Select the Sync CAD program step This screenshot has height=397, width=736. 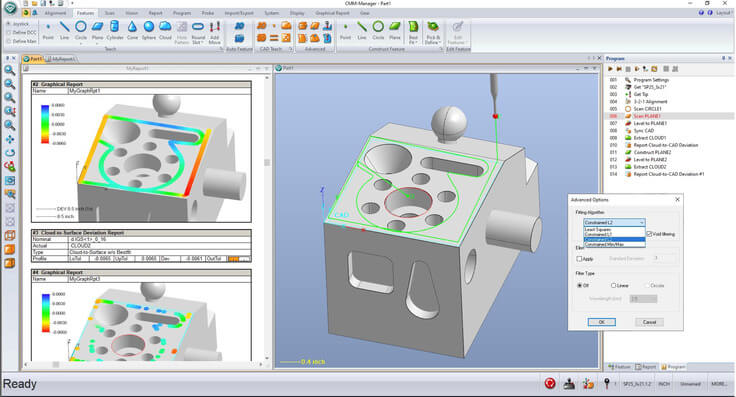643,130
